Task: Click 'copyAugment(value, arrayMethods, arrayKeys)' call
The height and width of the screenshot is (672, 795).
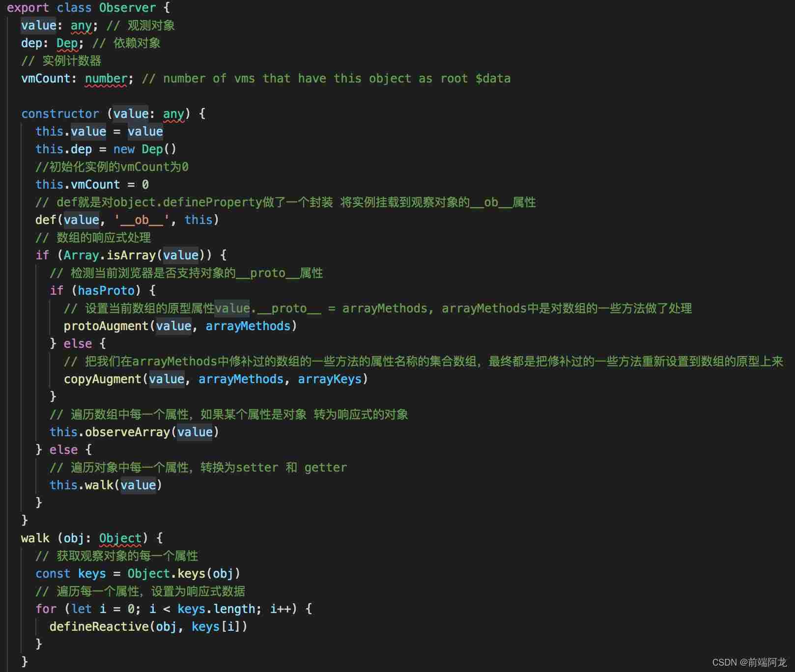Action: click(216, 379)
